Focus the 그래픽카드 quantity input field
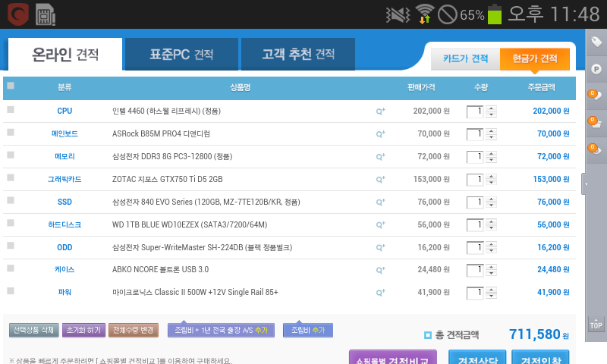 [475, 180]
